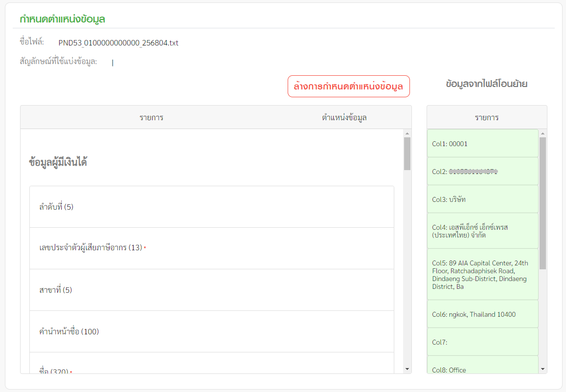Click the right data list scrollbar thumb

(543, 203)
